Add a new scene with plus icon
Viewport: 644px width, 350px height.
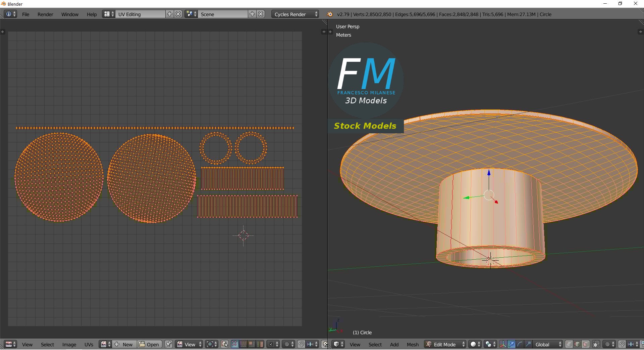coord(252,14)
